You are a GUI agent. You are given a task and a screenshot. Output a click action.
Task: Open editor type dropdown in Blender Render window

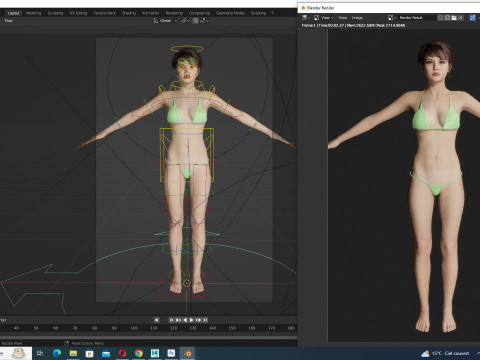306,18
